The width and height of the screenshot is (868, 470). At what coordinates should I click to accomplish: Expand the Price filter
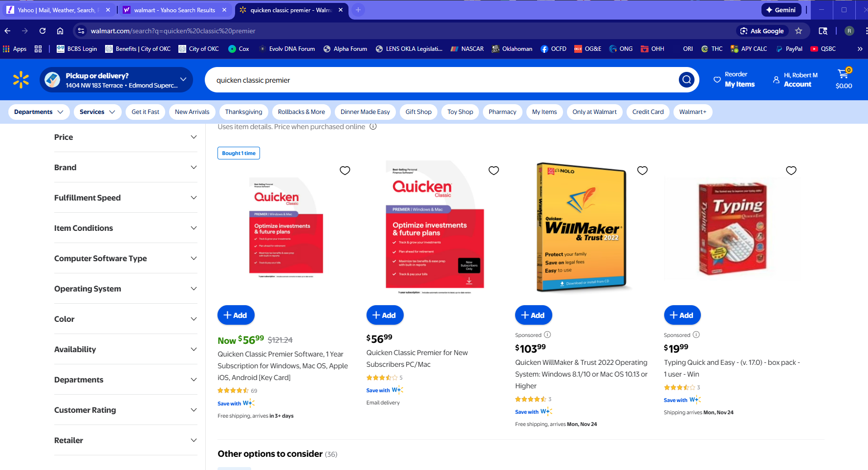point(126,137)
